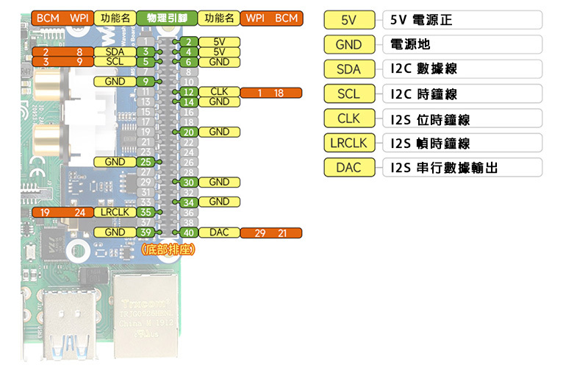Click the orange WPI 29 BCM 21 bar
The width and height of the screenshot is (588, 368).
pyautogui.click(x=270, y=233)
